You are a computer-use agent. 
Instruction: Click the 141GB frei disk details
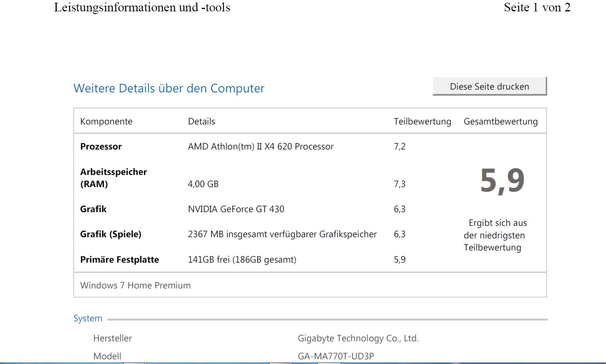point(242,260)
